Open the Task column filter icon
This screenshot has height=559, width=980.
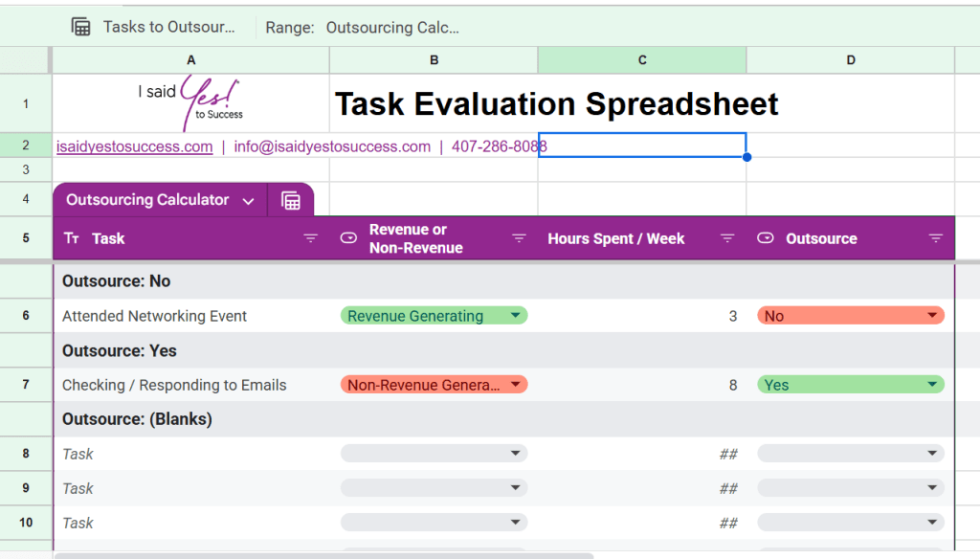[x=311, y=238]
